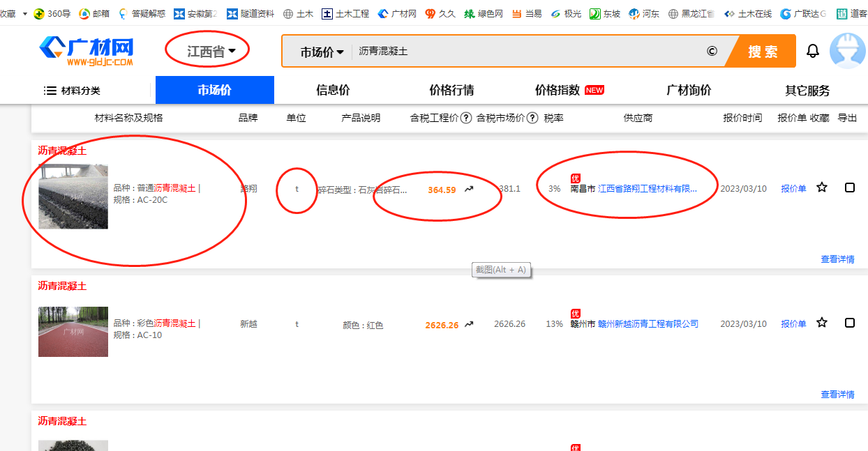The width and height of the screenshot is (868, 451).
Task: Favorite the 彩色沥青混凝土 AC-10 item
Action: pos(822,323)
